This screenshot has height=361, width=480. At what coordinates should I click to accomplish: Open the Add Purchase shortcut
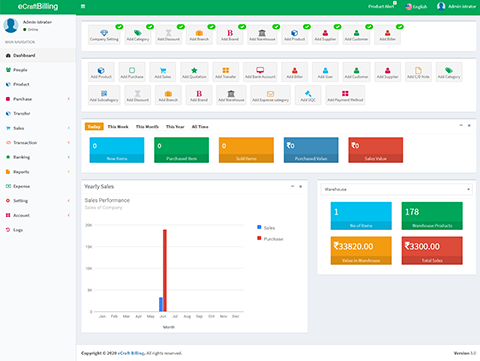(132, 72)
